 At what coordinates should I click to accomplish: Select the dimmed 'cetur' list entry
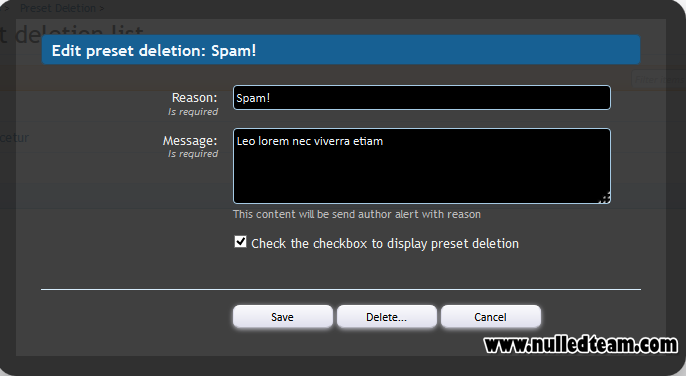(x=14, y=138)
